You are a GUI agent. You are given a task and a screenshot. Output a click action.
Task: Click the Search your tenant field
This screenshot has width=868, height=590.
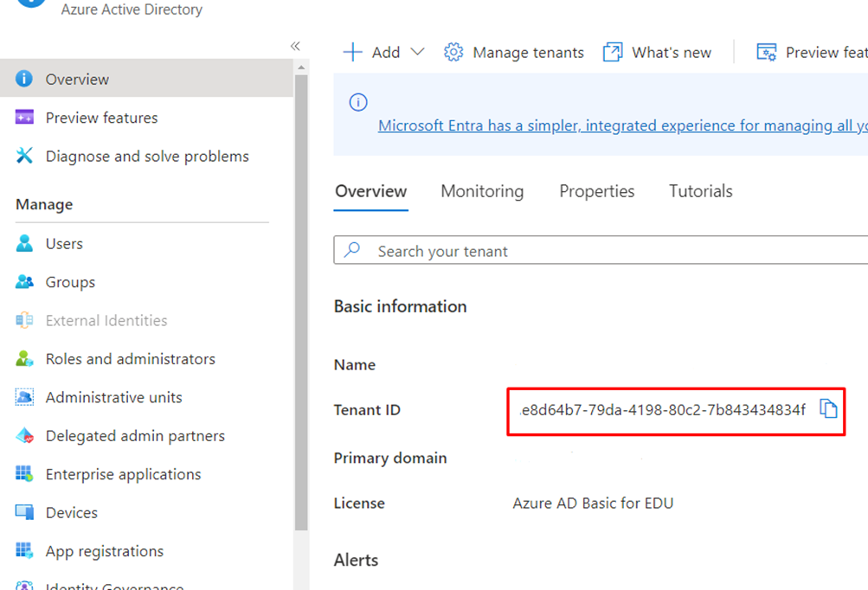point(601,250)
